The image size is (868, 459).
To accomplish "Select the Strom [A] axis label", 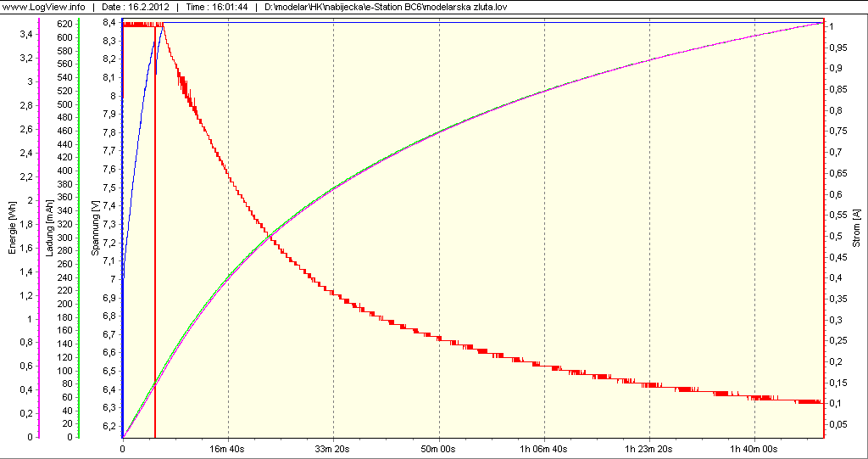I will 857,227.
